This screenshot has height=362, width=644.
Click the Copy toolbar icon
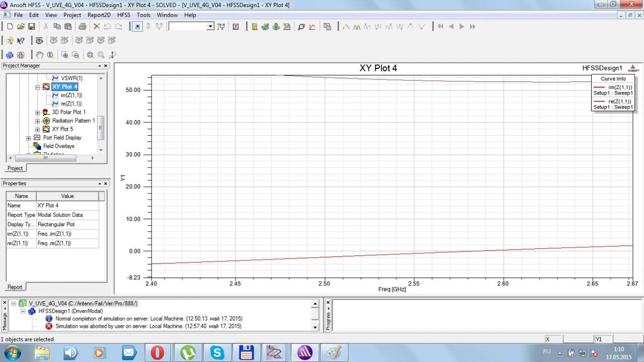click(x=57, y=27)
